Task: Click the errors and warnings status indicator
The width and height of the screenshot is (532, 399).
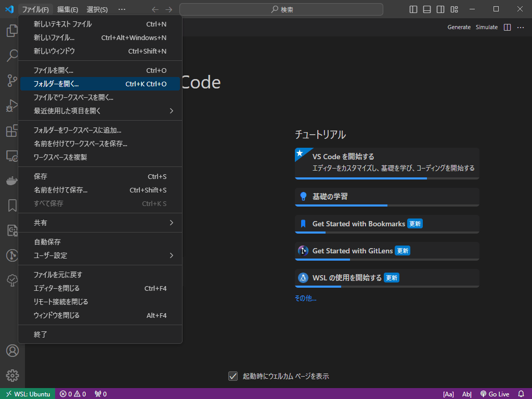Action: 73,394
